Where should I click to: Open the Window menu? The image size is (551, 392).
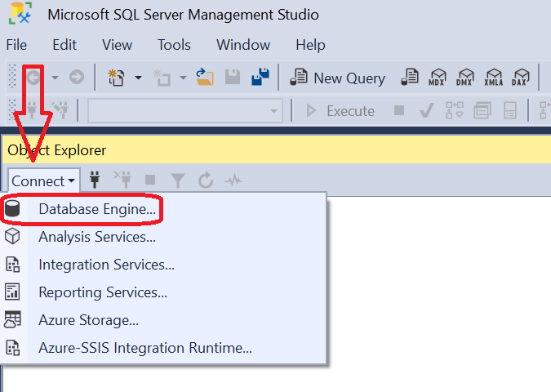(243, 45)
